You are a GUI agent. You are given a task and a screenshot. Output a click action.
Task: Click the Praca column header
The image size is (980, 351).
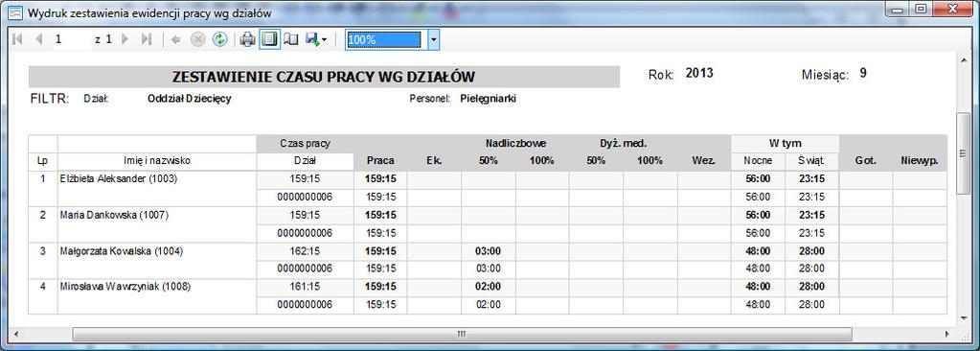point(380,161)
